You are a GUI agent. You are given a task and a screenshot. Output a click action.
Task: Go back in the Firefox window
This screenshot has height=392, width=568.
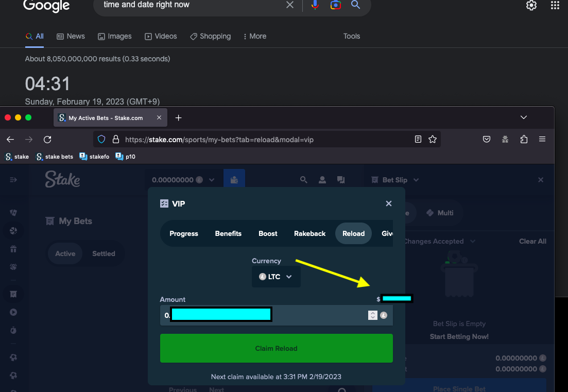[10, 140]
